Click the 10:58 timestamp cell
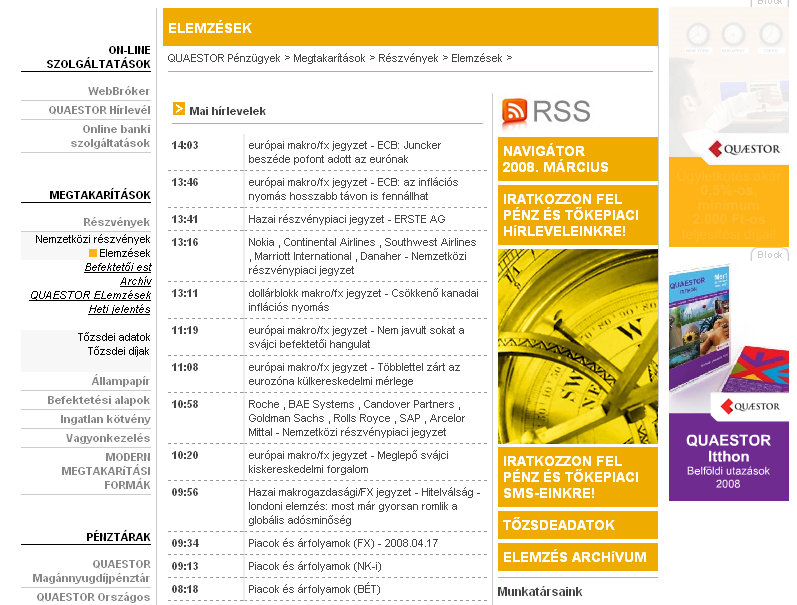Image resolution: width=797 pixels, height=605 pixels. click(185, 404)
